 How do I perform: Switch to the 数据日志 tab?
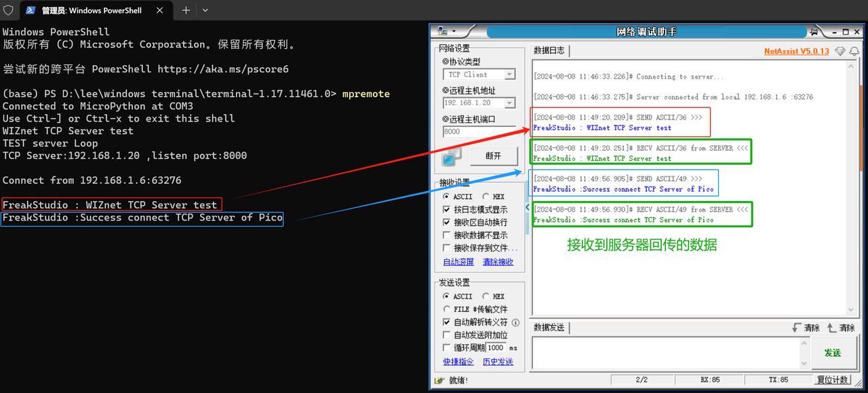click(549, 51)
